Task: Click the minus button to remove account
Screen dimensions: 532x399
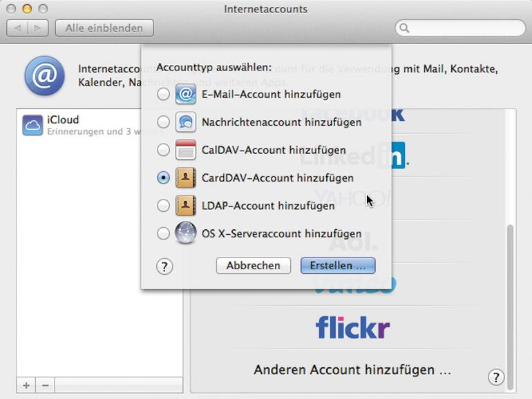Action: coord(45,385)
